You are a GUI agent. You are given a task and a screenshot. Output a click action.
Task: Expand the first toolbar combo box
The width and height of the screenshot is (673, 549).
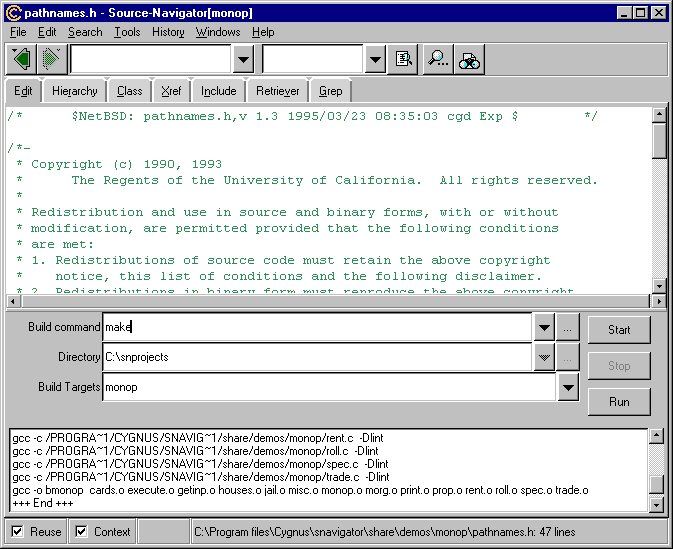[x=242, y=59]
